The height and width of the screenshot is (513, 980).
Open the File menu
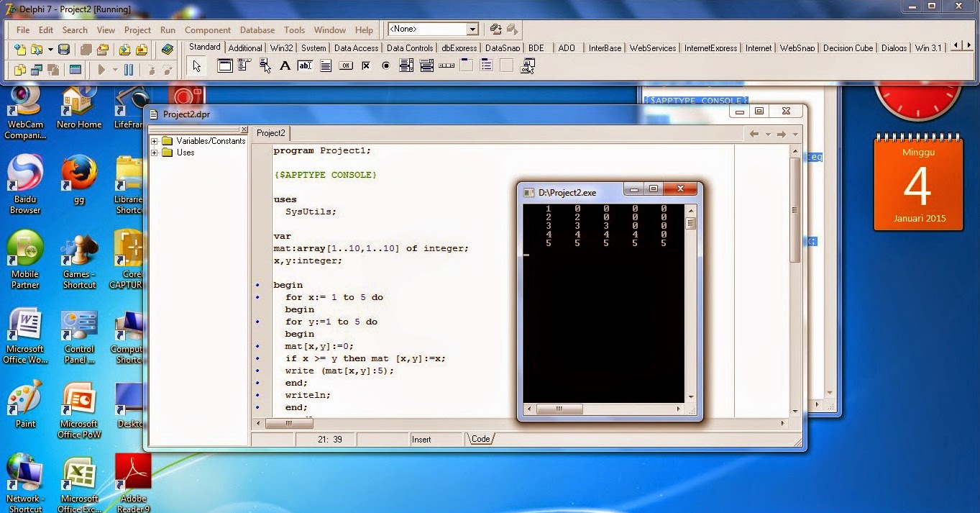click(x=23, y=30)
